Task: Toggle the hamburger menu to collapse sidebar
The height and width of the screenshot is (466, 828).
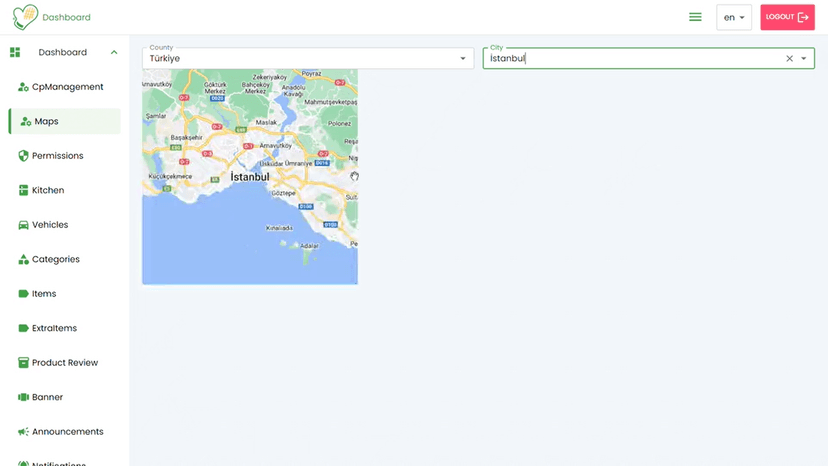Action: [695, 17]
